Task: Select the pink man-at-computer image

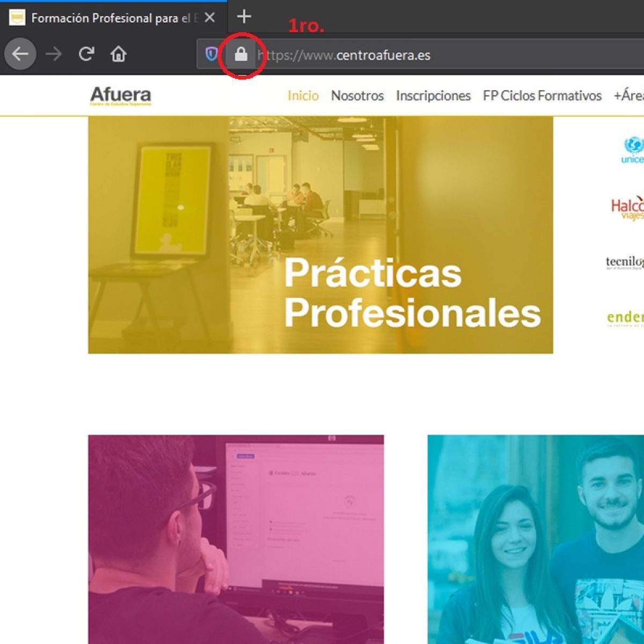Action: pos(236,539)
